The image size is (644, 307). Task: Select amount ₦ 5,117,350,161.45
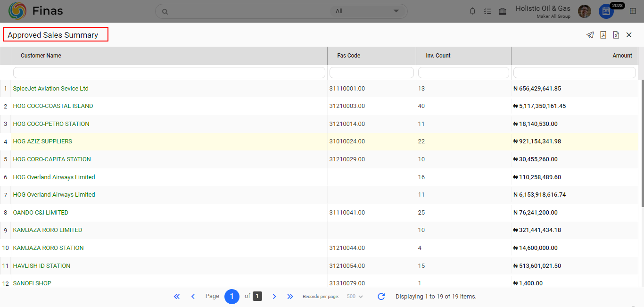pos(539,106)
